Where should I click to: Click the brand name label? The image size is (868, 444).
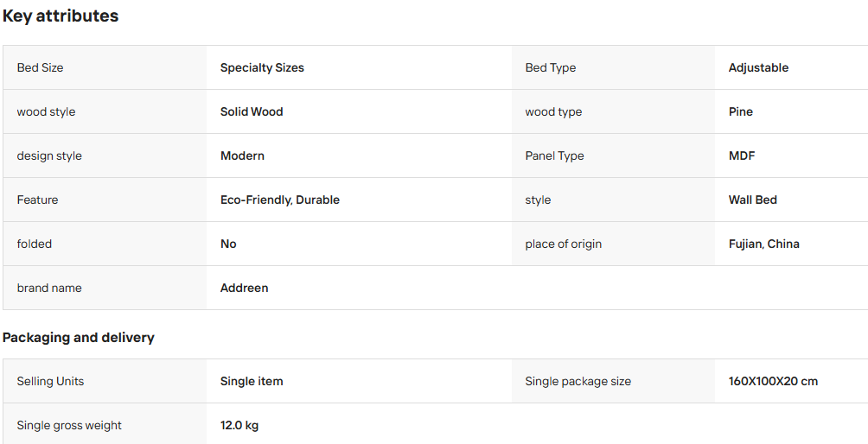click(48, 288)
